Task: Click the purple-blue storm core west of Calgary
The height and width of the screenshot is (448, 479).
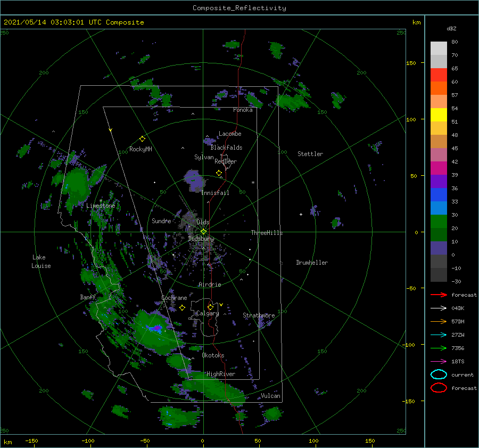Action: 156,328
